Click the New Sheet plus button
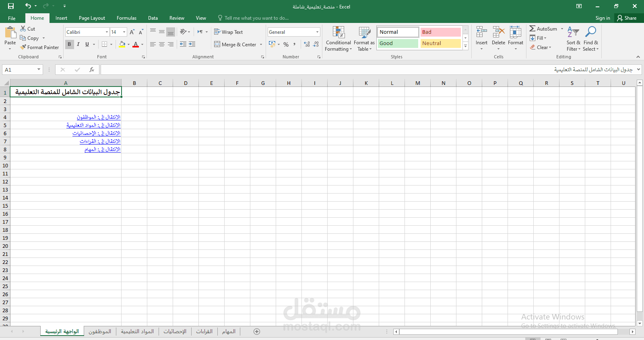644x340 pixels. pos(257,332)
